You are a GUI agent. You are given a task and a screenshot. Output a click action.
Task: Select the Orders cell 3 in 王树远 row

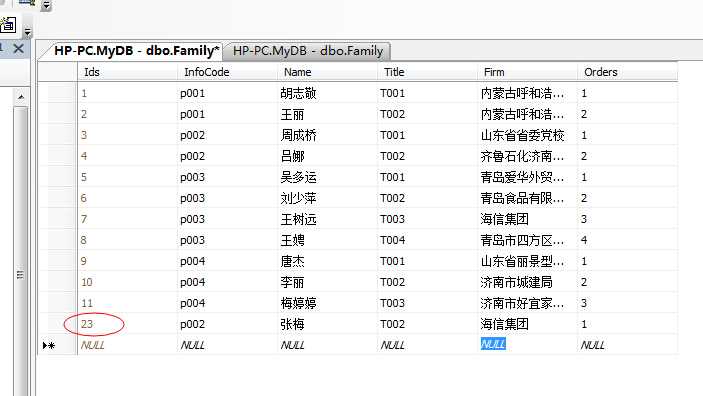(627, 219)
